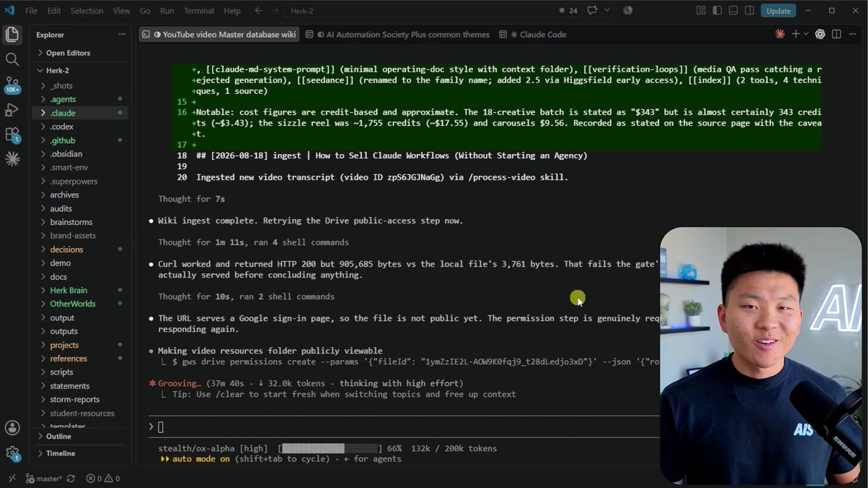Click the plus new session icon
The width and height of the screenshot is (868, 488).
coord(796,34)
